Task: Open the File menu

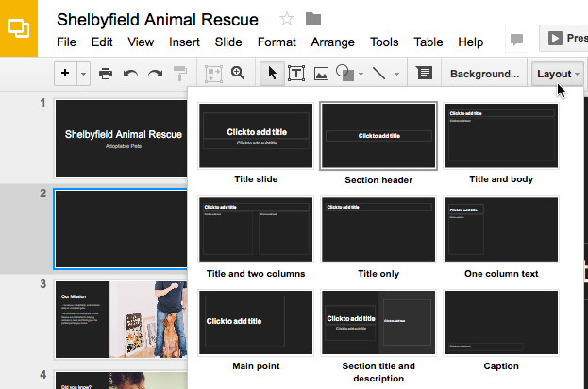Action: click(66, 42)
